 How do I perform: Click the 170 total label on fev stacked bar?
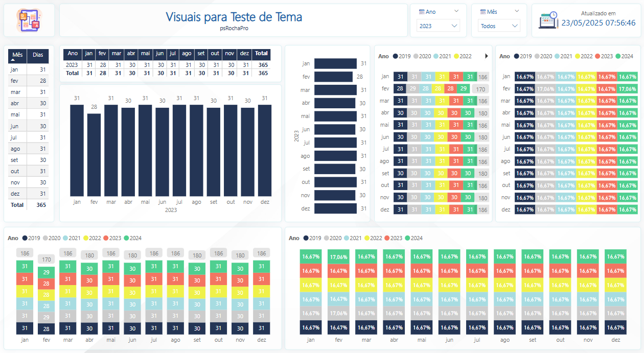click(x=480, y=89)
